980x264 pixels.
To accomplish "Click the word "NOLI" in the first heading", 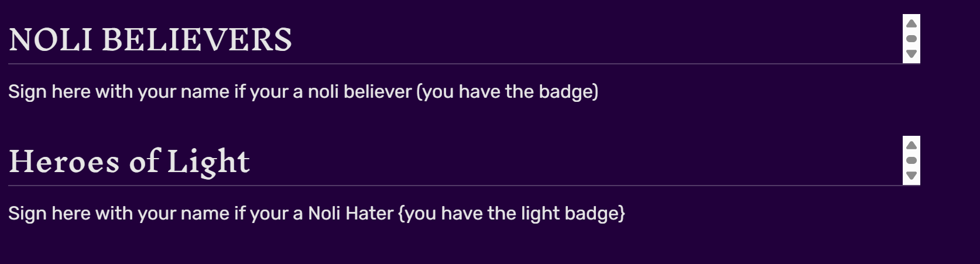I will 50,40.
